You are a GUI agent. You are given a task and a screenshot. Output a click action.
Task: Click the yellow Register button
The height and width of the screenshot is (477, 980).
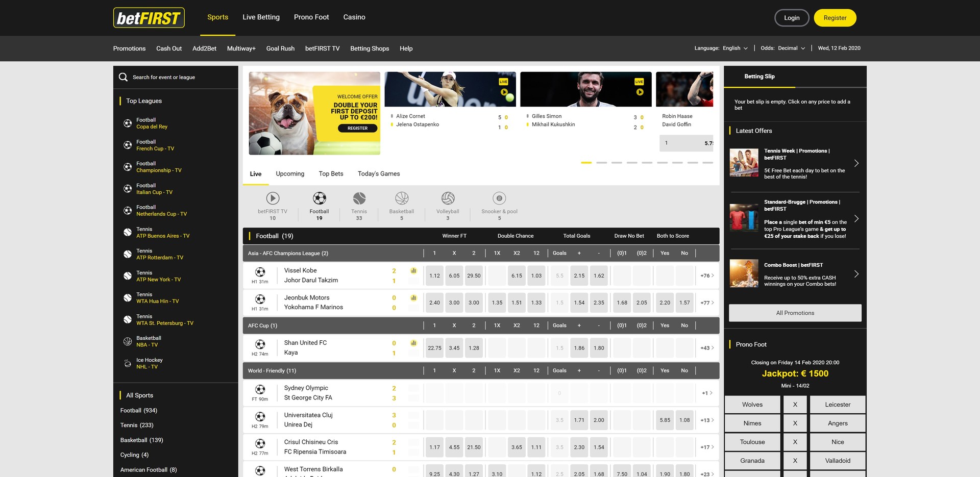coord(835,18)
